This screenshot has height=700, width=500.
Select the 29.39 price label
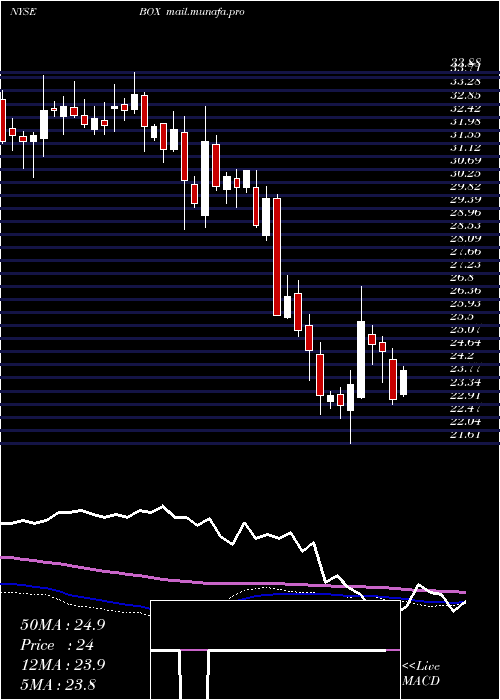(465, 200)
